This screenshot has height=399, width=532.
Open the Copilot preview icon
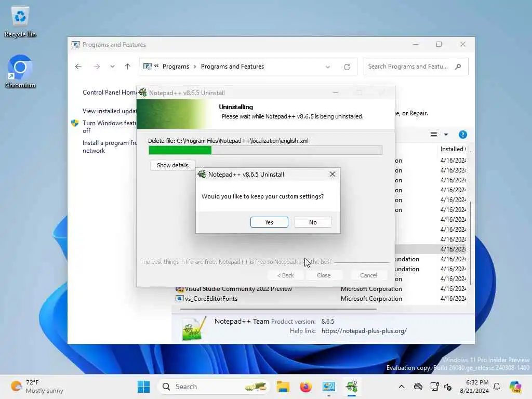[x=515, y=387]
